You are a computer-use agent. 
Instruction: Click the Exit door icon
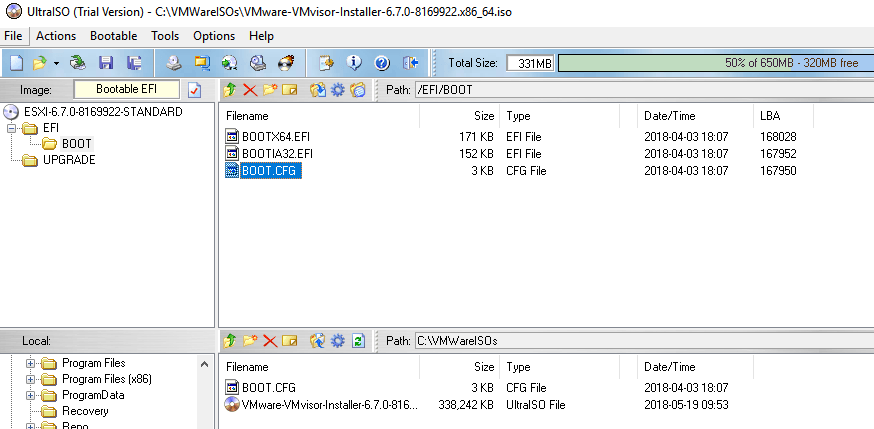[x=410, y=63]
